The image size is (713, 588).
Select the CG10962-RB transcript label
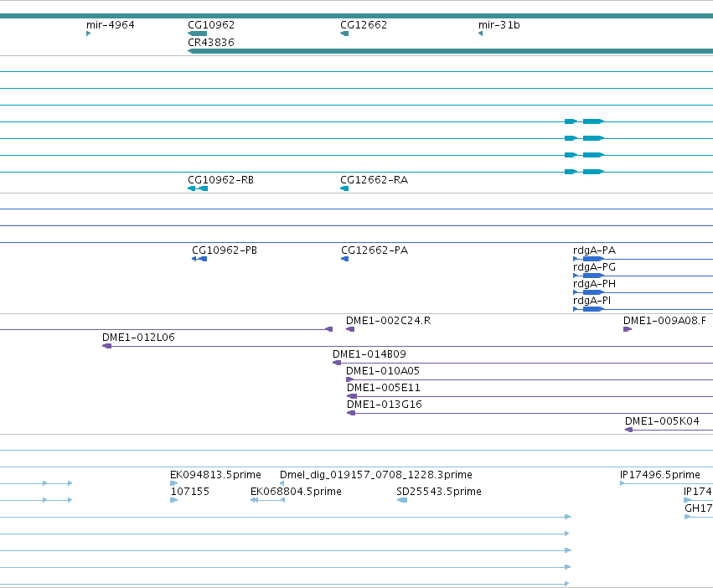pyautogui.click(x=220, y=180)
